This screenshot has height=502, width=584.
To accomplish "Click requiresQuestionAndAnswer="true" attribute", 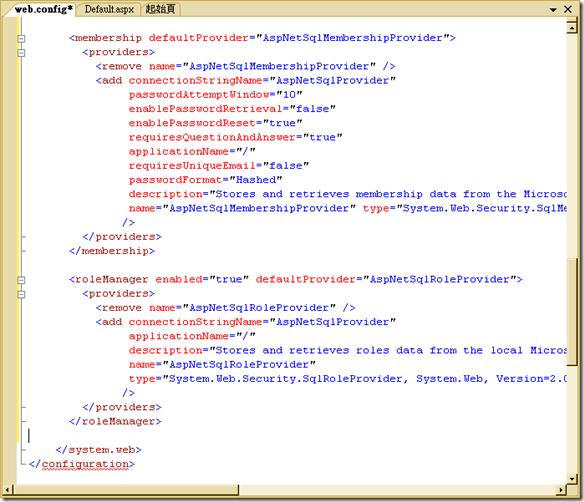I will pyautogui.click(x=235, y=137).
